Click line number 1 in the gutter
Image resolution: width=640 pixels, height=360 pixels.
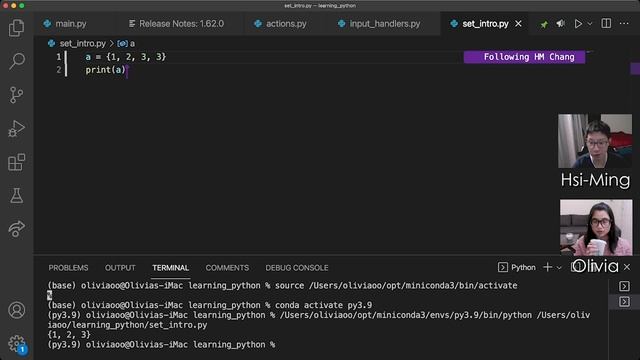[x=59, y=57]
